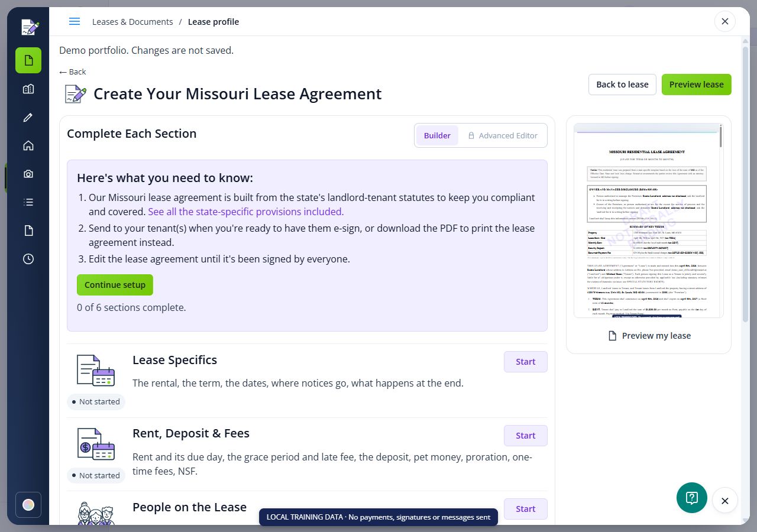Image resolution: width=757 pixels, height=532 pixels.
Task: Click the Lease Specifics heading
Action: (x=174, y=360)
